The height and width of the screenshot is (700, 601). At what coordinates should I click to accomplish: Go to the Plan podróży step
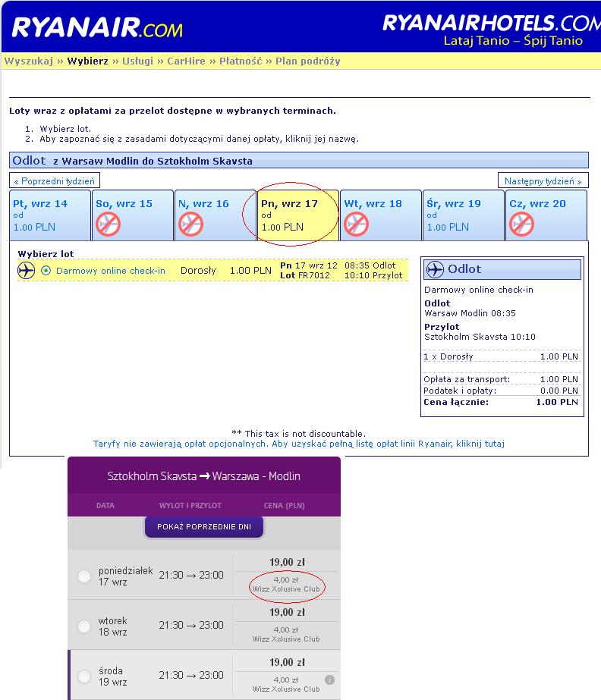click(308, 61)
